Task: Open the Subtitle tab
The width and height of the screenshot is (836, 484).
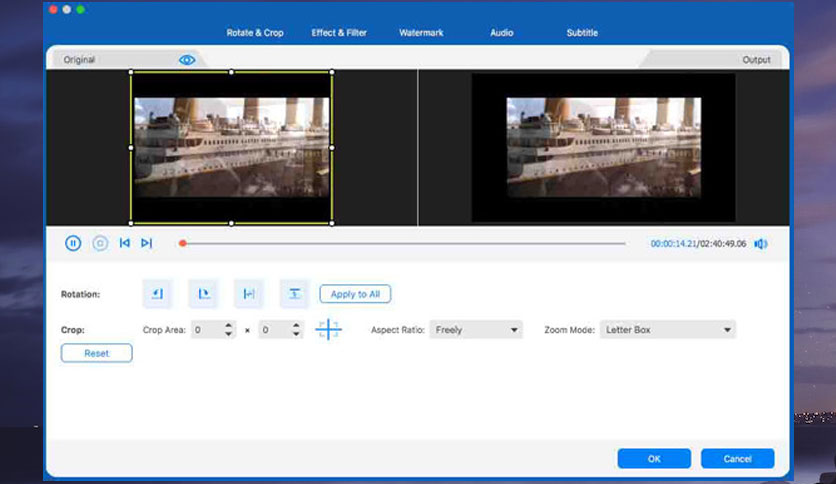Action: click(x=582, y=33)
